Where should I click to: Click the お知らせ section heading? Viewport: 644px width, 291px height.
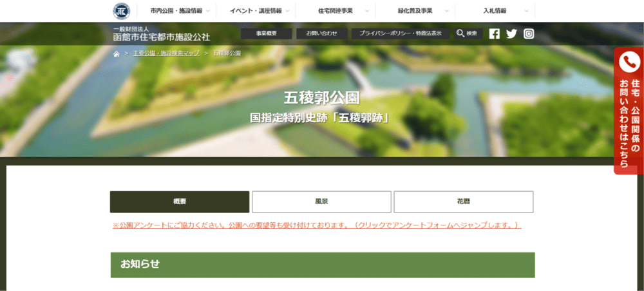140,265
